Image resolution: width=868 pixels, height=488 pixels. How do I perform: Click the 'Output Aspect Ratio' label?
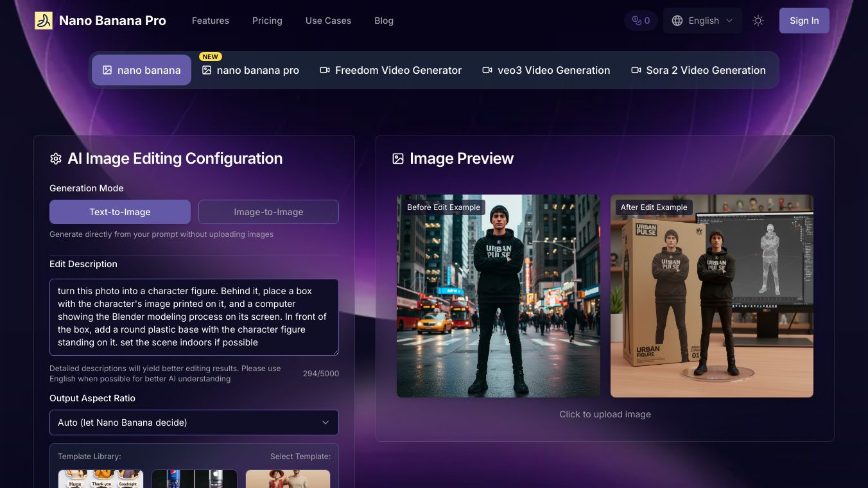(92, 398)
